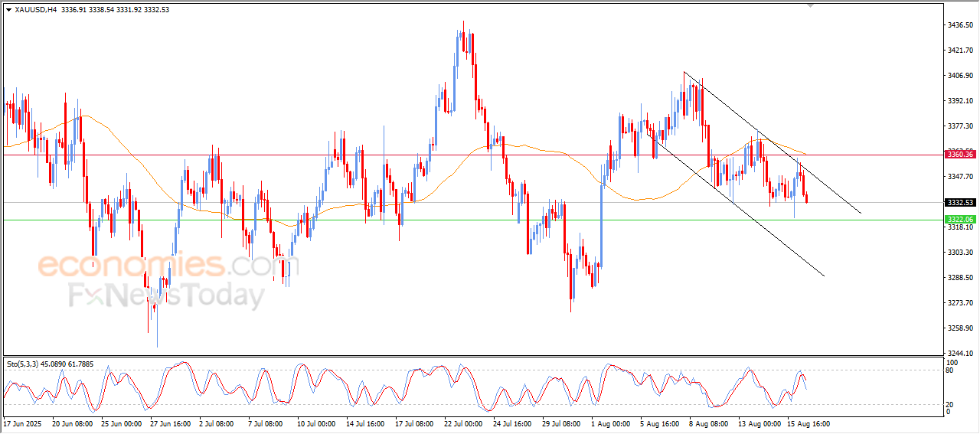Click the 3406.90 price axis value
The image size is (980, 434).
click(960, 76)
